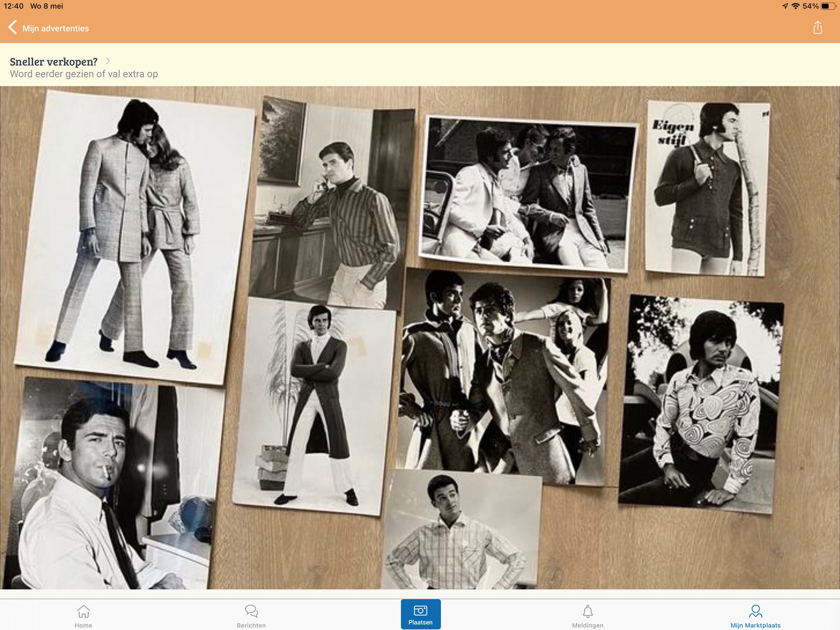Tap the Wi-Fi status icon
840x630 pixels.
[795, 6]
